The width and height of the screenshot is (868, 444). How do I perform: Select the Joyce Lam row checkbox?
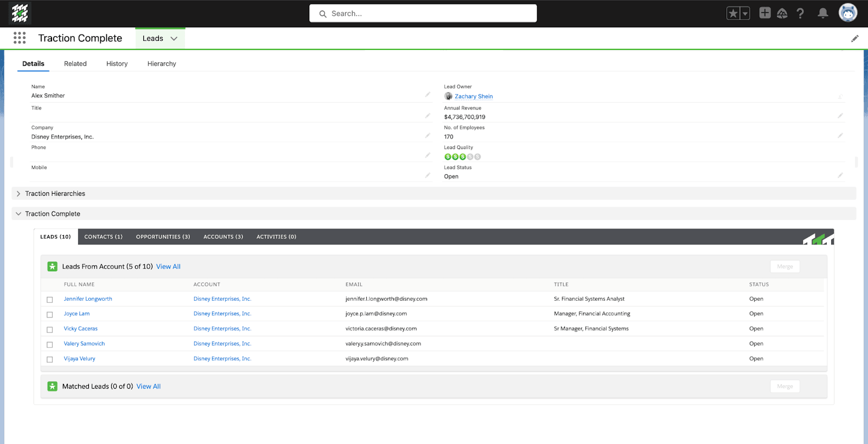click(x=50, y=315)
